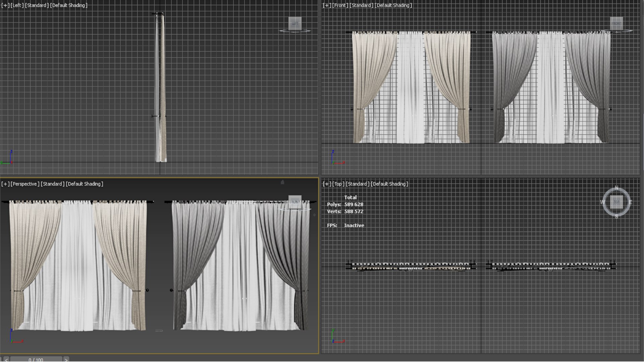Click the W compass letter on Top ViewCube
The image size is (644, 362).
click(603, 202)
